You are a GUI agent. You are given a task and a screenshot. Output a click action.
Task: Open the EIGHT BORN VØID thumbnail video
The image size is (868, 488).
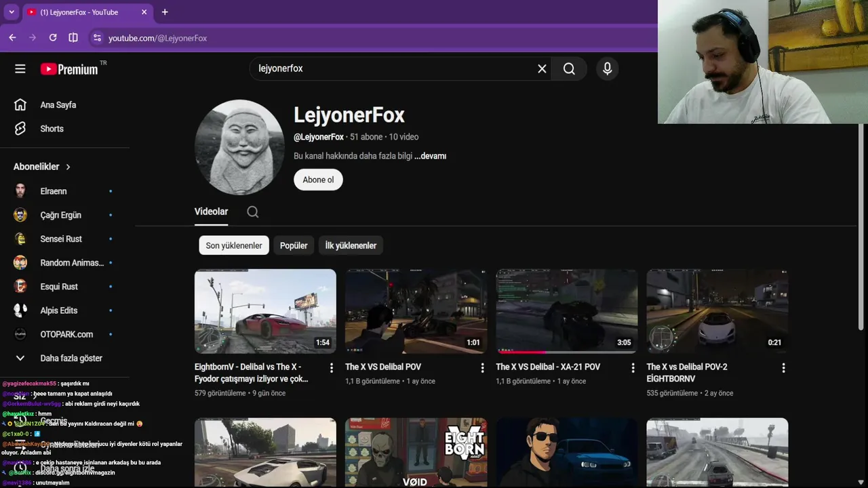click(416, 452)
